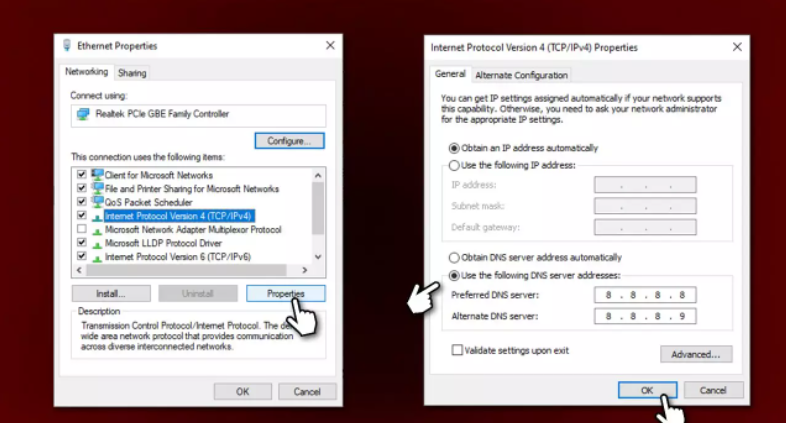Open the General tab in IPv4 Properties
The width and height of the screenshot is (786, 423).
click(x=450, y=74)
